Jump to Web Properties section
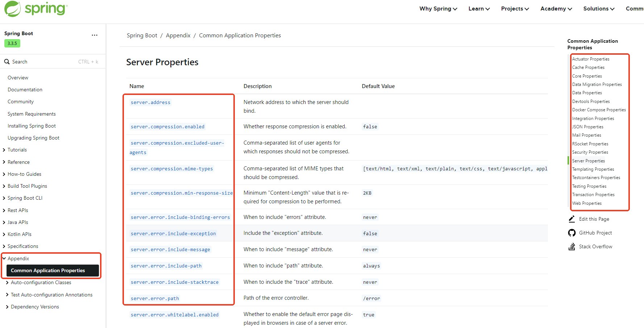Image resolution: width=644 pixels, height=328 pixels. pos(587,203)
